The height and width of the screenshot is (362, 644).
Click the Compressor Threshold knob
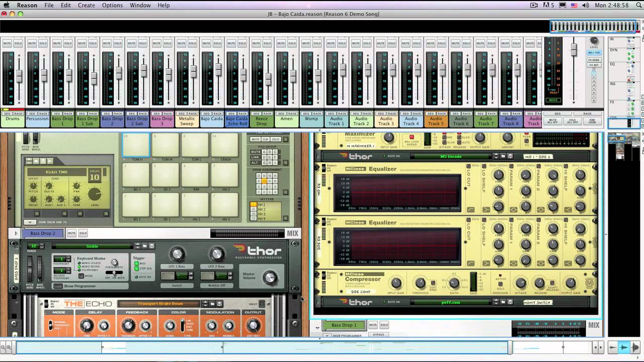pos(420,284)
